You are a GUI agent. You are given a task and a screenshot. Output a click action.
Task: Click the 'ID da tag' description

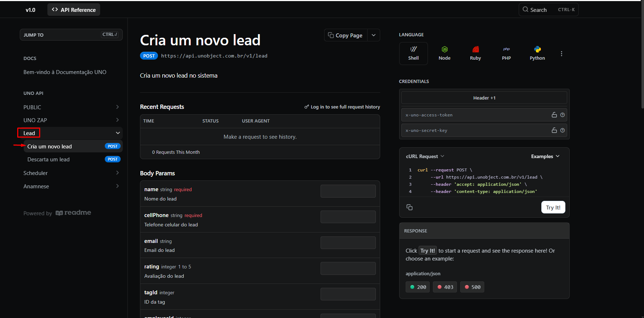pos(155,302)
